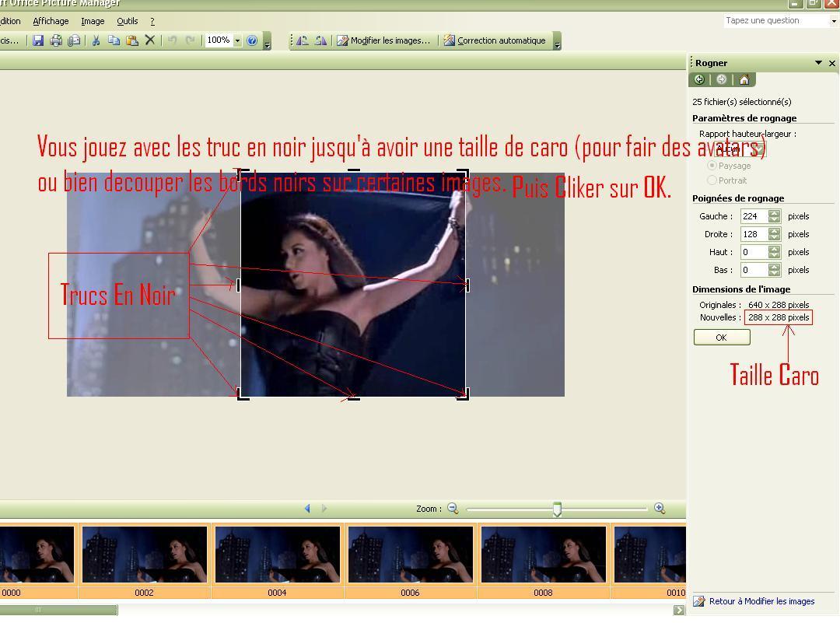Go forward in Rogner task pane
The width and height of the screenshot is (840, 623).
[722, 80]
